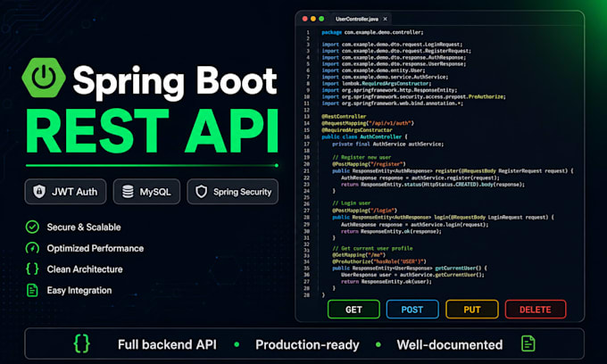Click the checkmark icon beside Secure & Scalable
Image resolution: width=607 pixels, height=364 pixels.
[x=32, y=227]
